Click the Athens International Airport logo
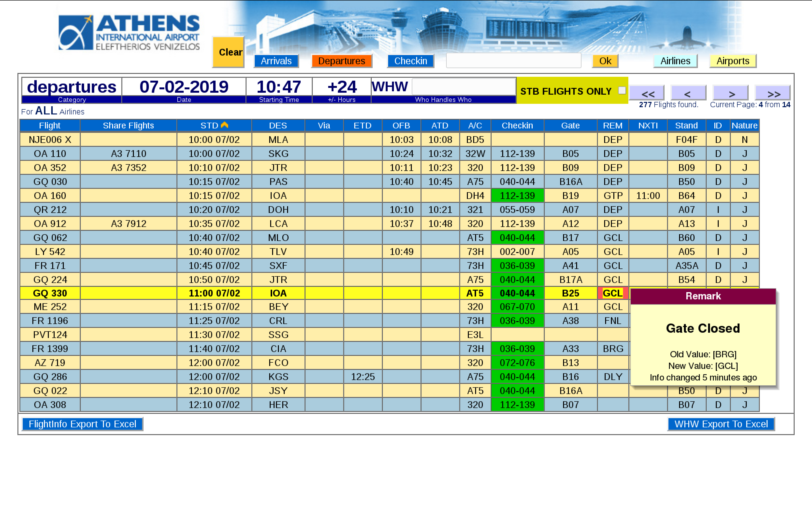This screenshot has height=507, width=812. 129,32
